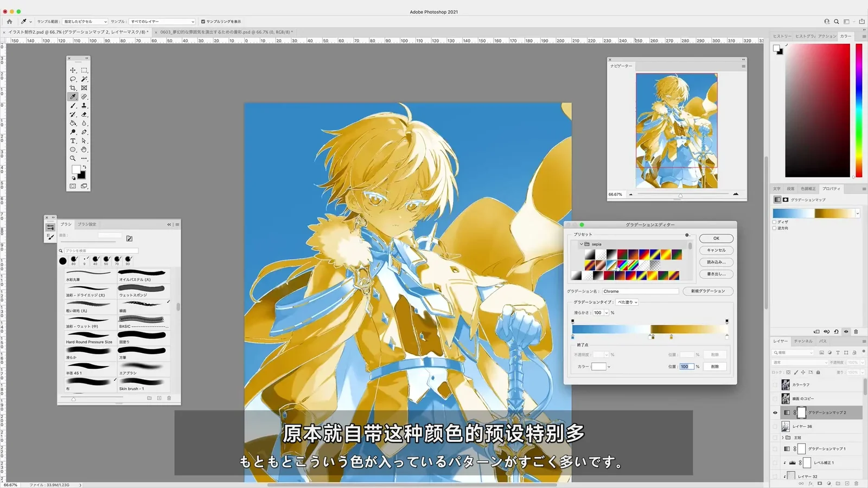Click the 書き出し... button

tap(716, 274)
